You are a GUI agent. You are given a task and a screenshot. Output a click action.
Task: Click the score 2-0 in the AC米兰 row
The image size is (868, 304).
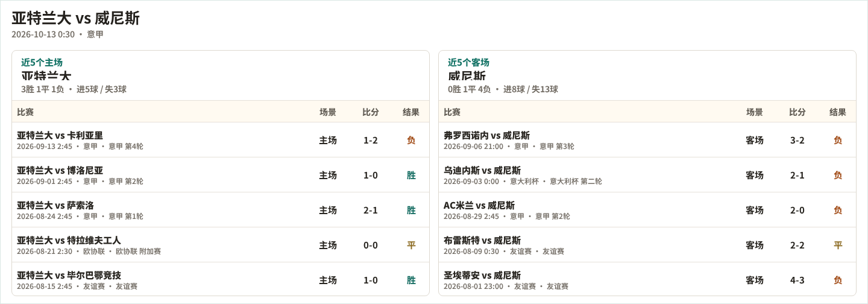coord(797,210)
